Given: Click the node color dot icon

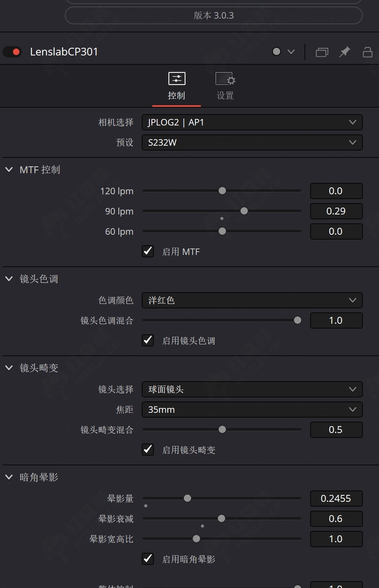Looking at the screenshot, I should point(277,52).
